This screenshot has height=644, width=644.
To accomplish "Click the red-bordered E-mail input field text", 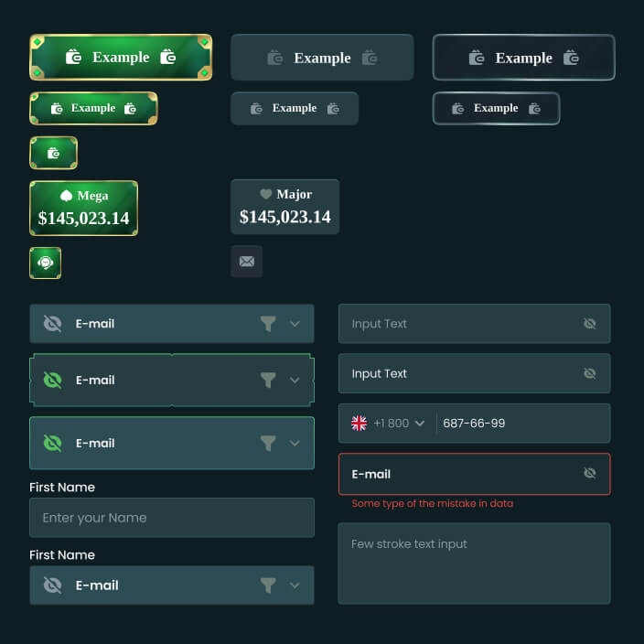I will pos(370,474).
